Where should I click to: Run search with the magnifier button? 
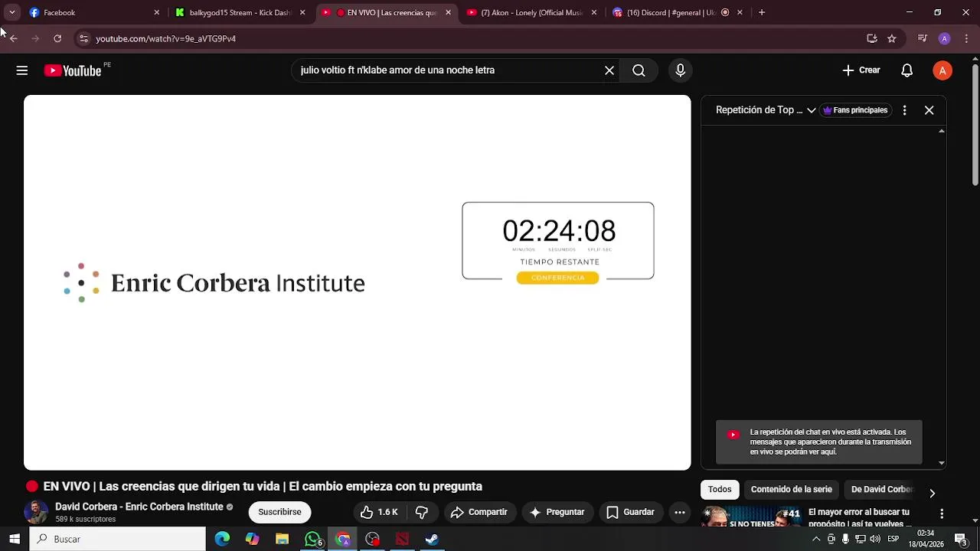coord(639,70)
